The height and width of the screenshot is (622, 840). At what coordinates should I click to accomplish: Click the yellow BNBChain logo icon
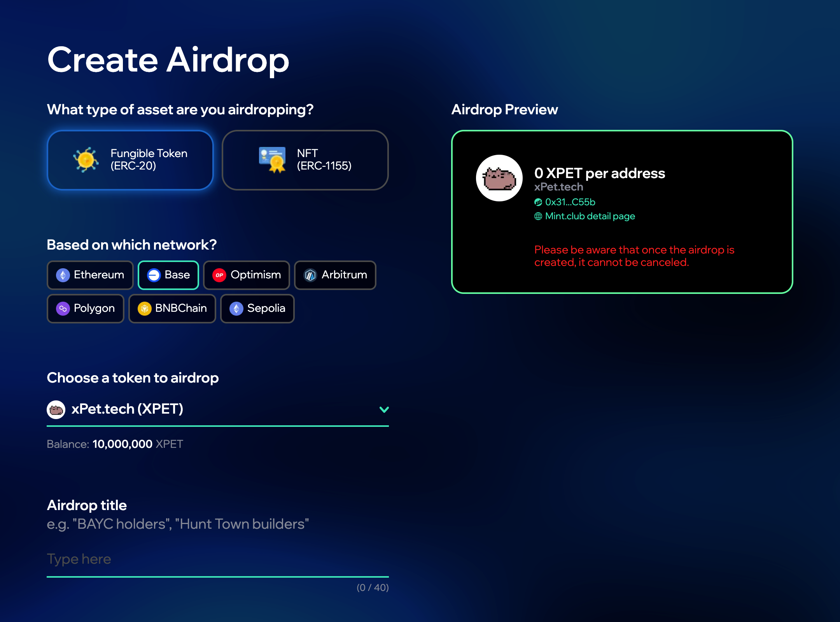pyautogui.click(x=145, y=309)
